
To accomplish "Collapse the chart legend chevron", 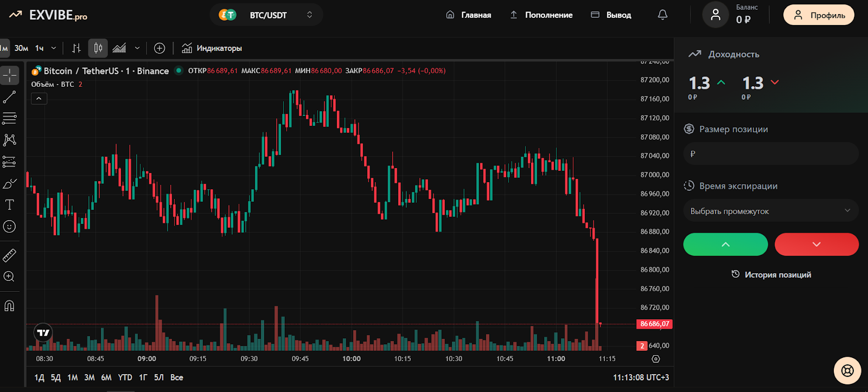I will point(39,99).
